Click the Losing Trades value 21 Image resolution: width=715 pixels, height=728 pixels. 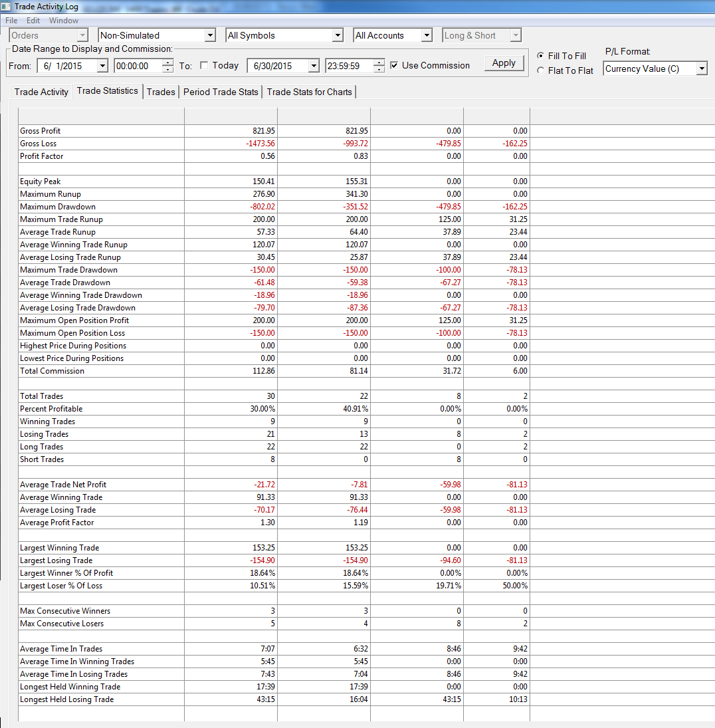click(270, 434)
